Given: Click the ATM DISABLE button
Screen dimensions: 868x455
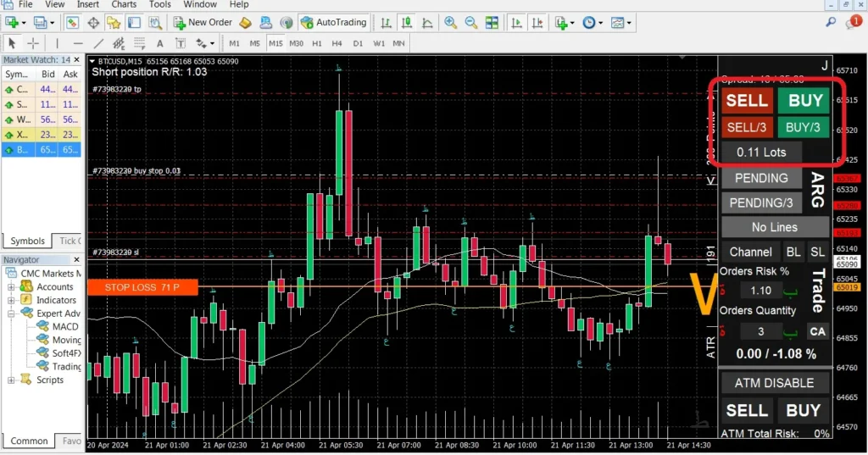Looking at the screenshot, I should (775, 383).
